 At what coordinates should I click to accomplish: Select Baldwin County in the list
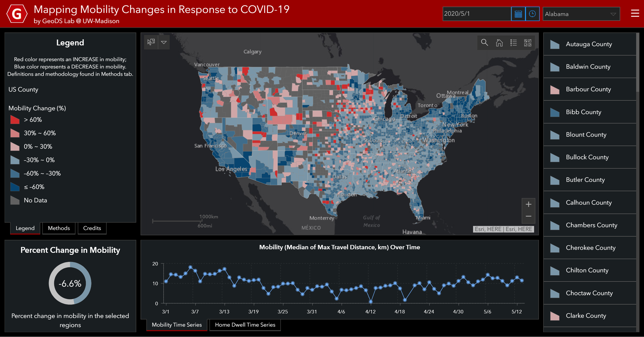(590, 67)
